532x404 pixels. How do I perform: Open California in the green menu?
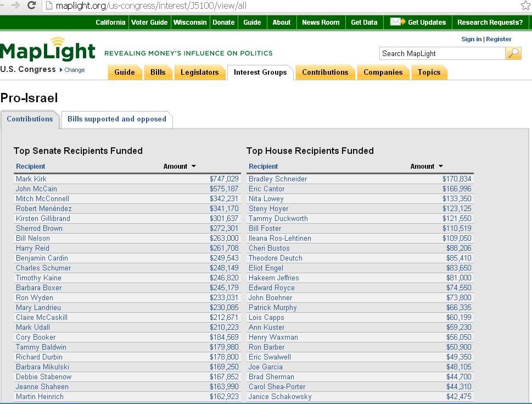pyautogui.click(x=110, y=23)
